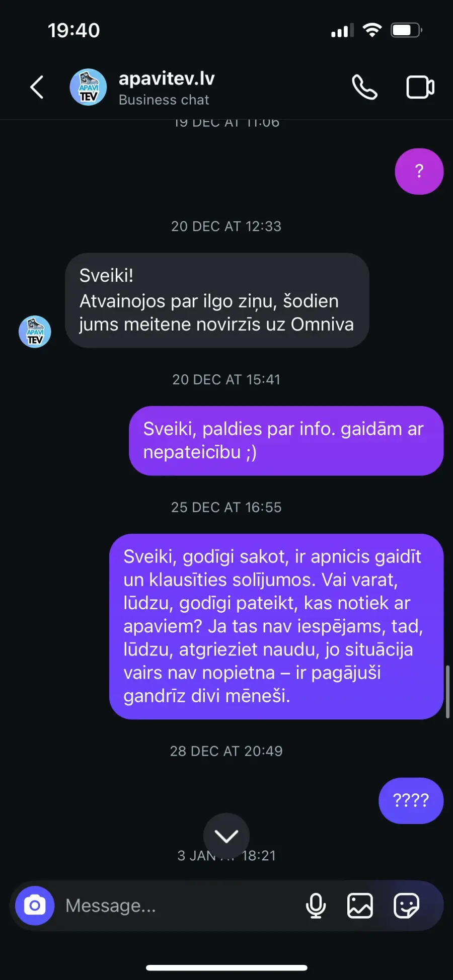
Task: Open apavitev.lv profile picture in header
Action: point(88,88)
